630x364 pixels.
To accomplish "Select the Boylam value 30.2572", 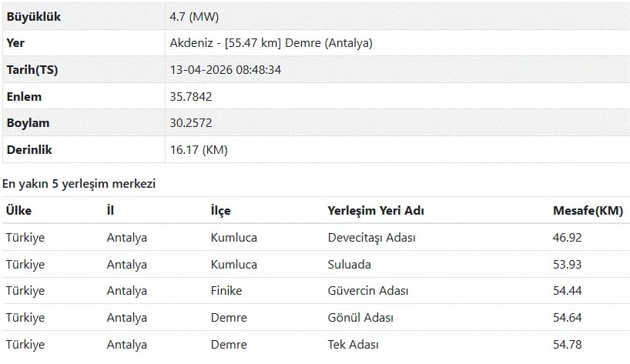I will pos(191,123).
